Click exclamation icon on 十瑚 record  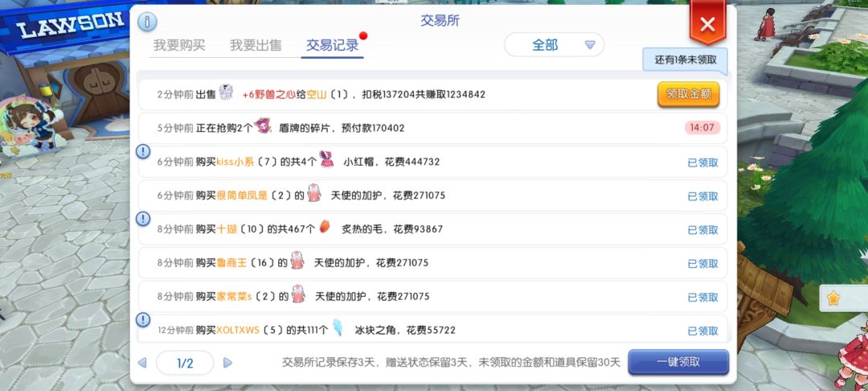pos(143,219)
